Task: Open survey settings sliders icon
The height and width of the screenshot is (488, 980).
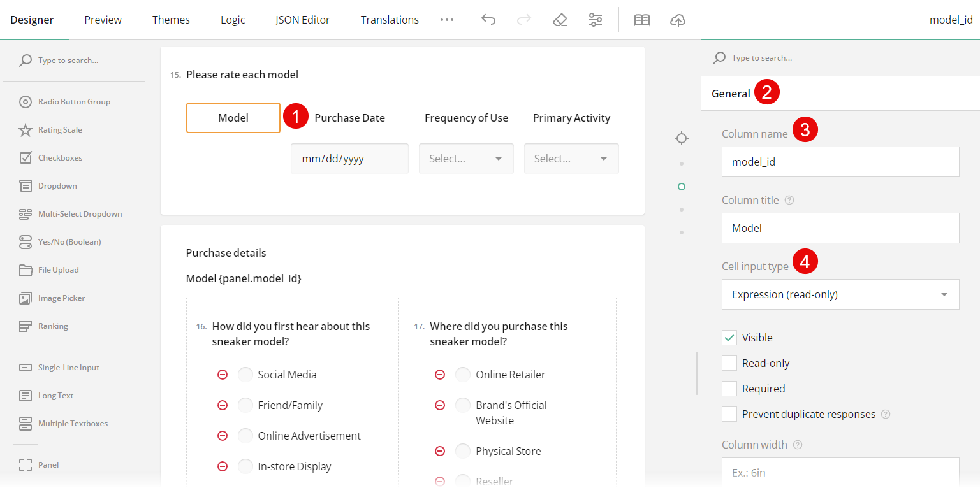Action: pyautogui.click(x=596, y=20)
